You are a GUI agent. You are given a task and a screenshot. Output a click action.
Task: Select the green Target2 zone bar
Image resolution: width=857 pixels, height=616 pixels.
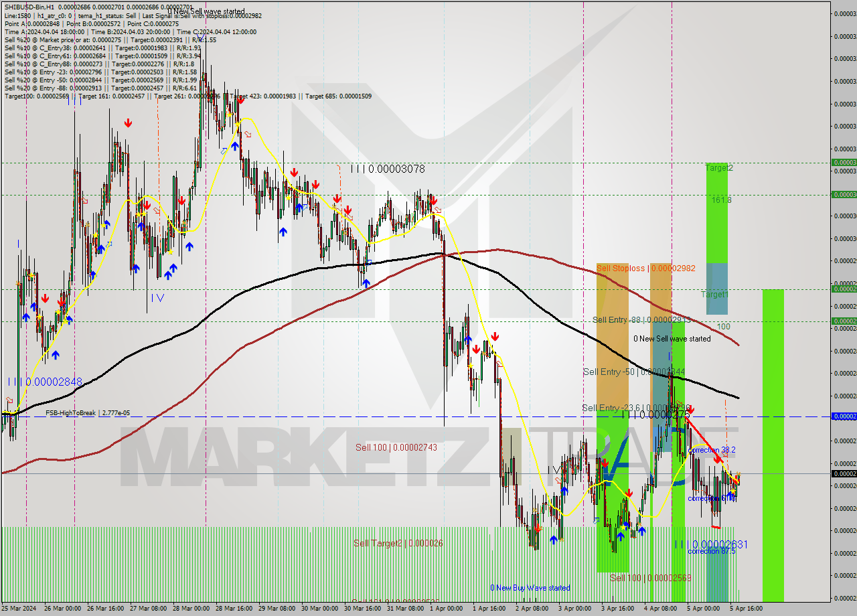pyautogui.click(x=716, y=213)
